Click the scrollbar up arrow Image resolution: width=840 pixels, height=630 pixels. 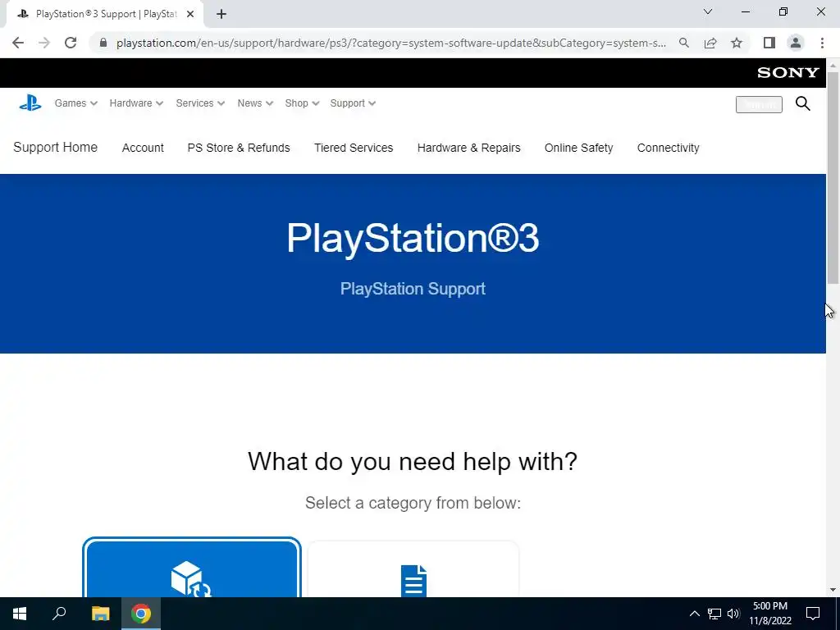pos(833,65)
